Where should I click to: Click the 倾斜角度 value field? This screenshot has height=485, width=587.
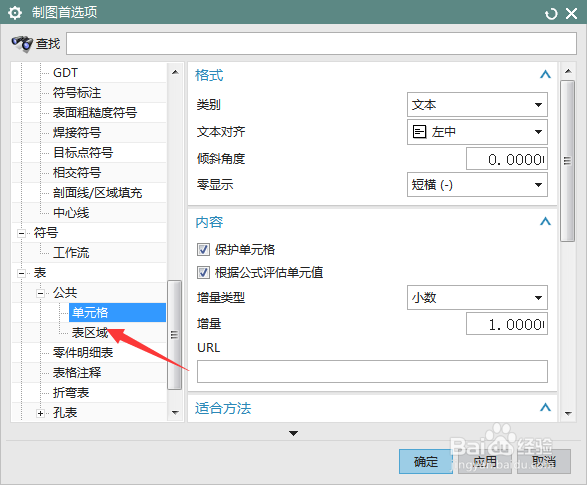tap(507, 159)
